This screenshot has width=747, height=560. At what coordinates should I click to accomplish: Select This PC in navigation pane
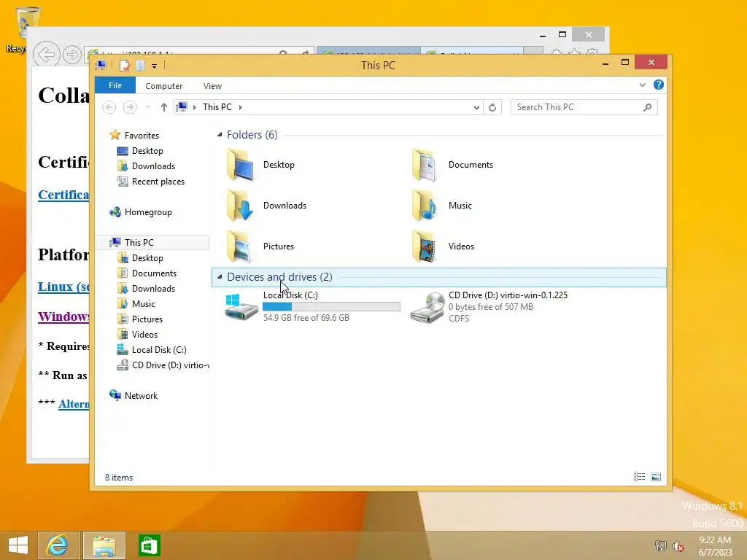[x=152, y=242]
